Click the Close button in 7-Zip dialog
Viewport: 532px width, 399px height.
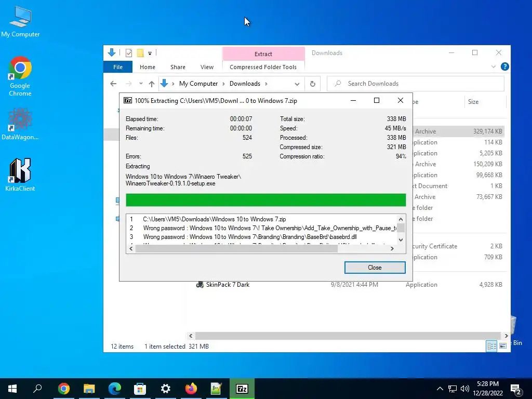point(375,268)
